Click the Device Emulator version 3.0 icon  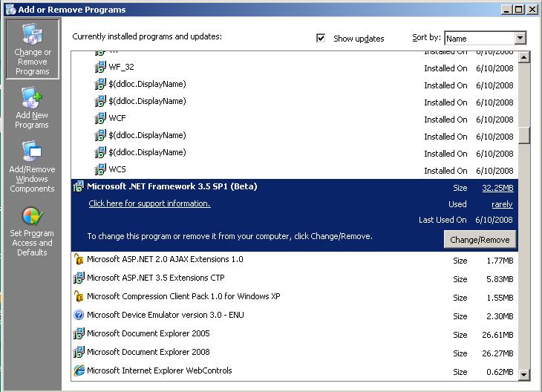79,315
